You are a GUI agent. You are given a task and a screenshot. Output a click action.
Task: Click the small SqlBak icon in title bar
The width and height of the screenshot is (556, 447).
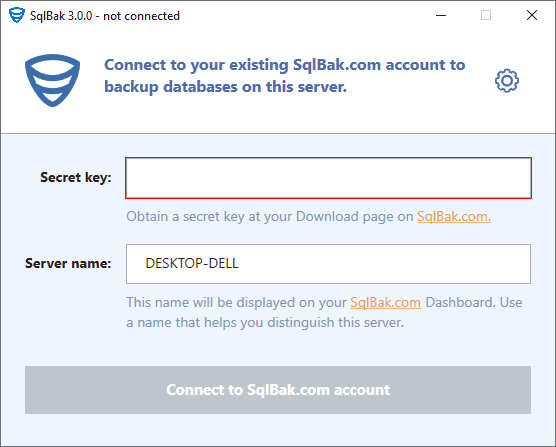pyautogui.click(x=17, y=15)
